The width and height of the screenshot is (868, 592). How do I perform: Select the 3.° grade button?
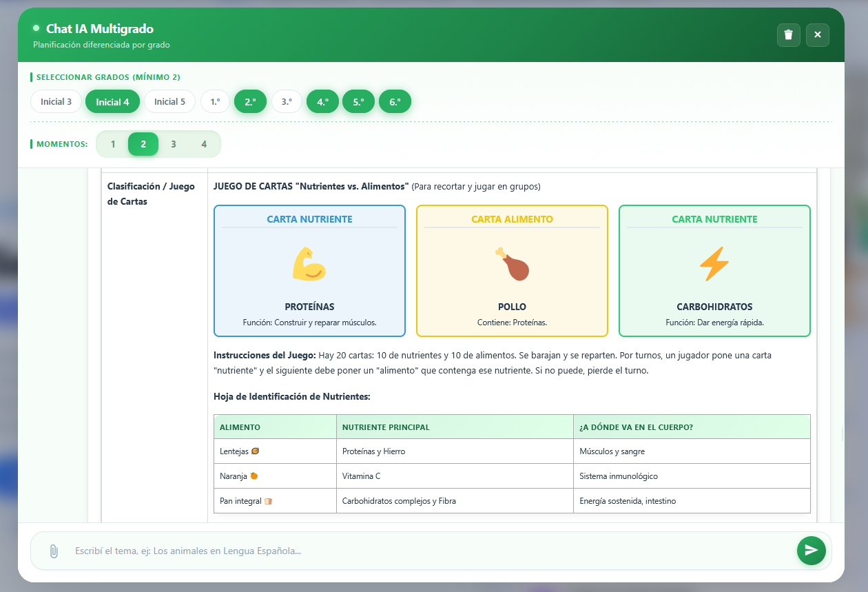pyautogui.click(x=286, y=101)
